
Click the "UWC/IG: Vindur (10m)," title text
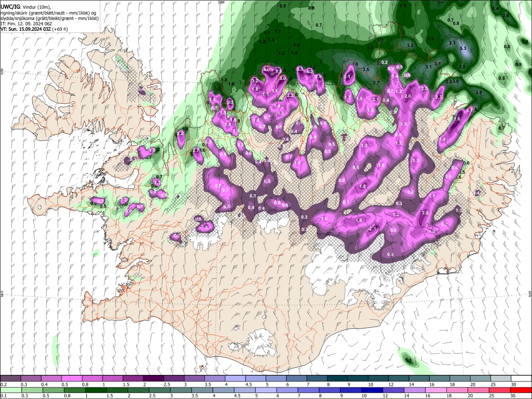pos(26,7)
